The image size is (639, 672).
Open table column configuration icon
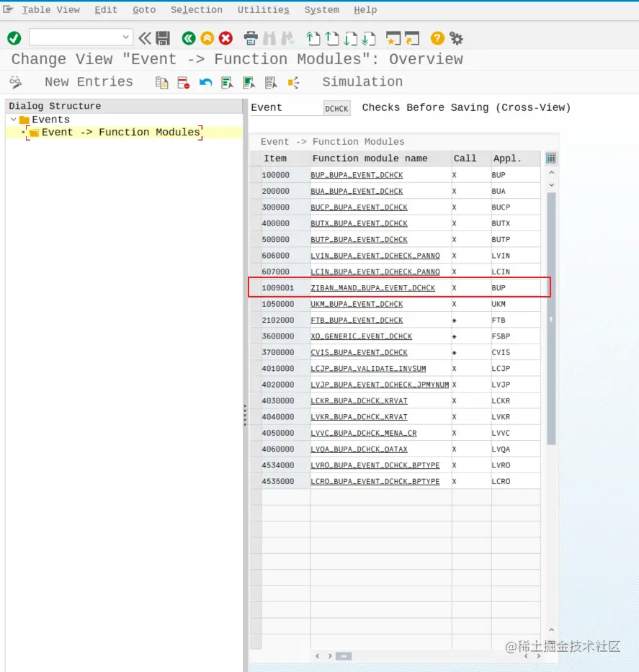click(550, 158)
